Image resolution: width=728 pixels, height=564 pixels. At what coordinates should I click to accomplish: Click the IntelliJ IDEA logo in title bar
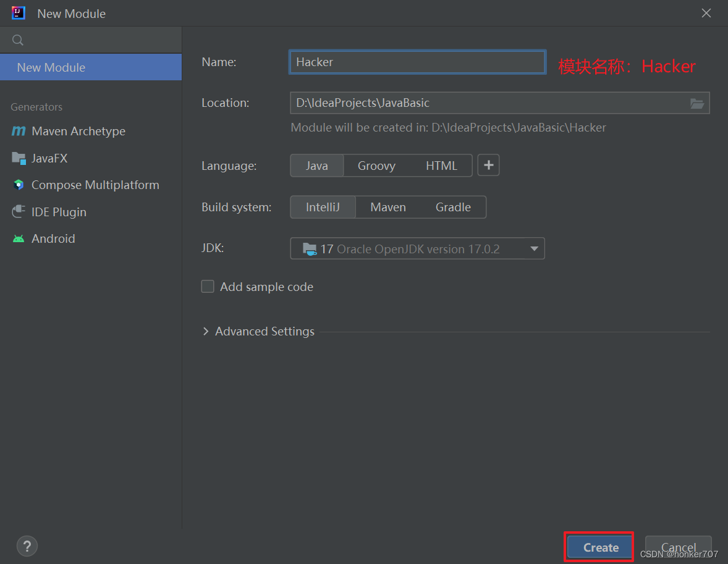[x=19, y=13]
